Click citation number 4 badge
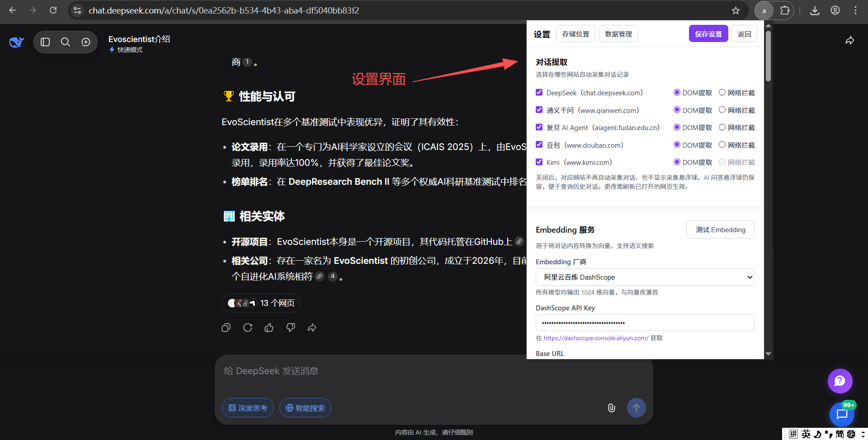The image size is (868, 440). (x=333, y=276)
